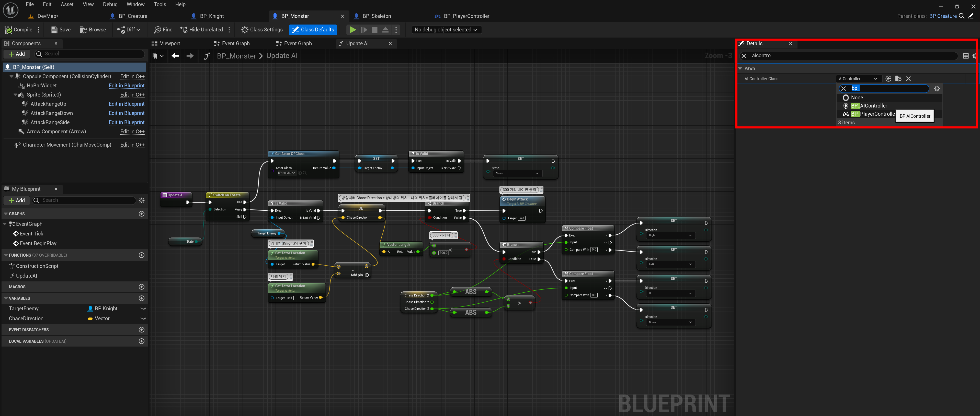
Task: Click the green Play button
Action: [353, 30]
